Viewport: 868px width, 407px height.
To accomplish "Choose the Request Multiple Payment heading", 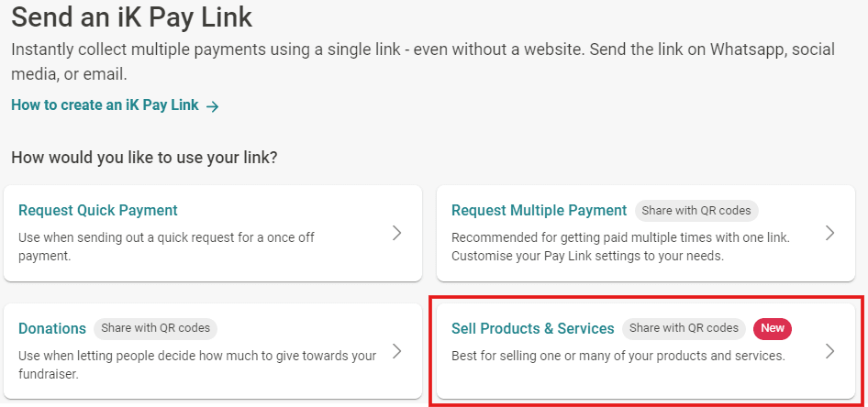I will coord(539,211).
